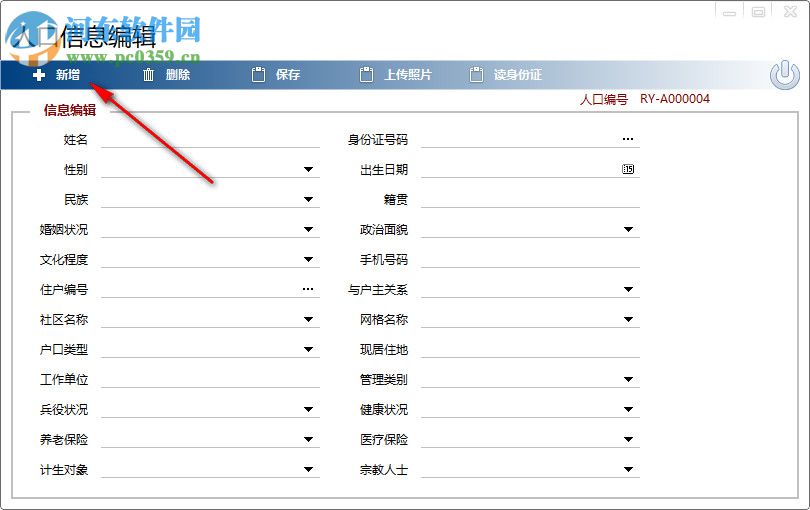Image resolution: width=810 pixels, height=510 pixels.
Task: Click the 删除 button label
Action: 178,75
